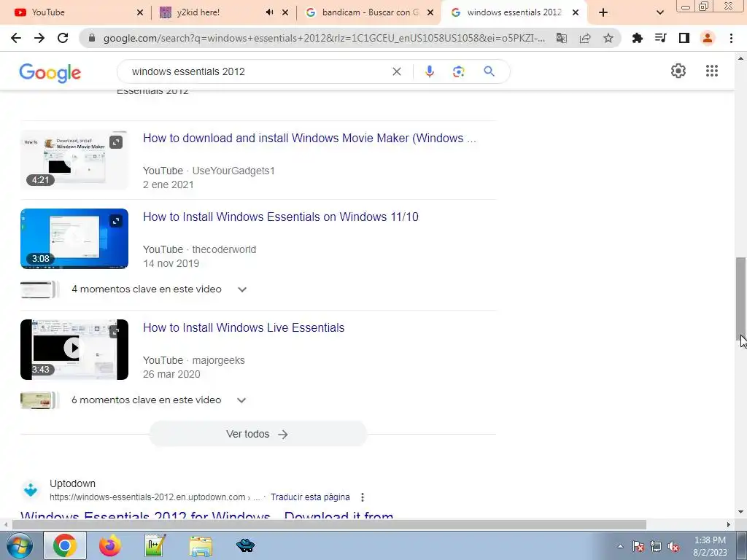This screenshot has height=560, width=747.
Task: Go back to the previous page
Action: (x=16, y=38)
